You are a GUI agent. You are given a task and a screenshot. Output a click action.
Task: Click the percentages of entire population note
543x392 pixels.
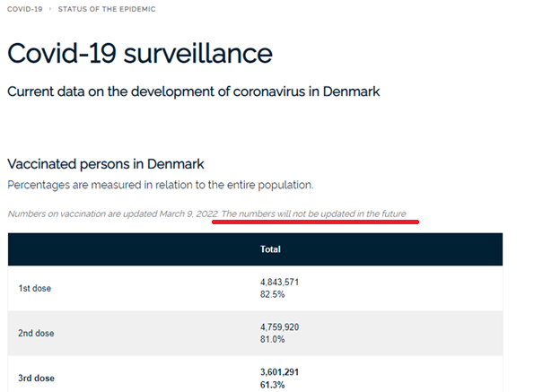(x=161, y=185)
